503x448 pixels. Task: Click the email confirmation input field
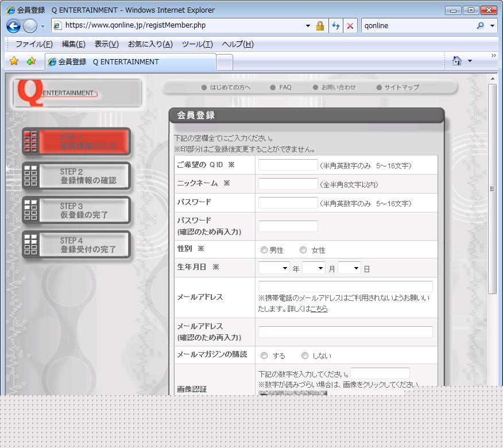tap(346, 332)
